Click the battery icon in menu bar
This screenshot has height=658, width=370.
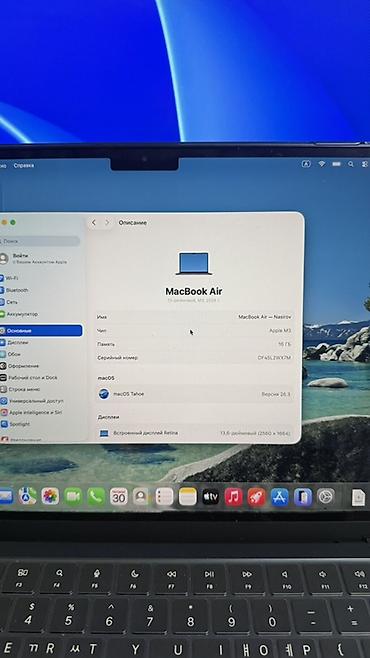tap(336, 164)
